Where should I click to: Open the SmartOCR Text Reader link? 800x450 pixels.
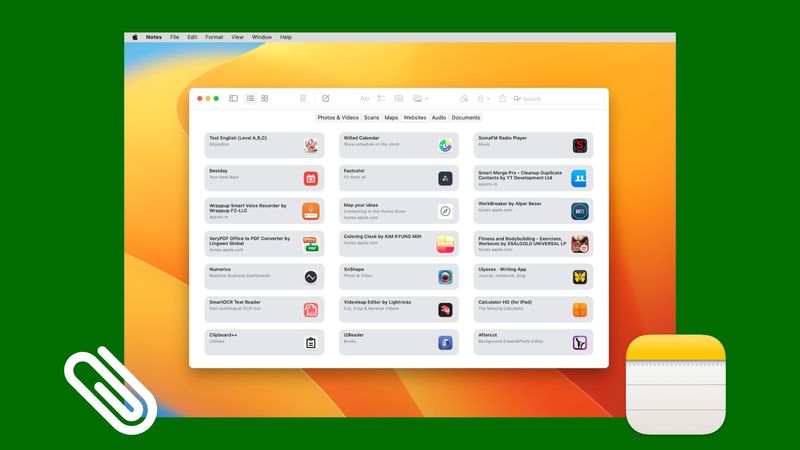tap(264, 310)
